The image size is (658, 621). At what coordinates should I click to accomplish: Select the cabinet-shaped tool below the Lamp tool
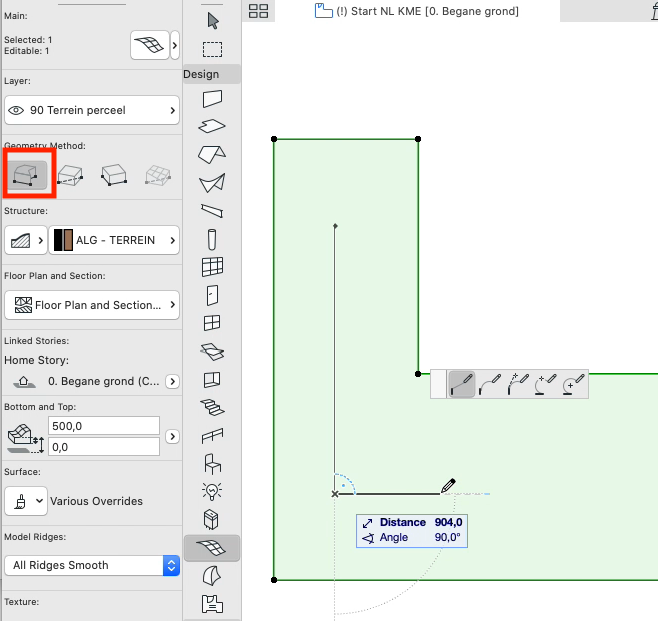(x=211, y=519)
